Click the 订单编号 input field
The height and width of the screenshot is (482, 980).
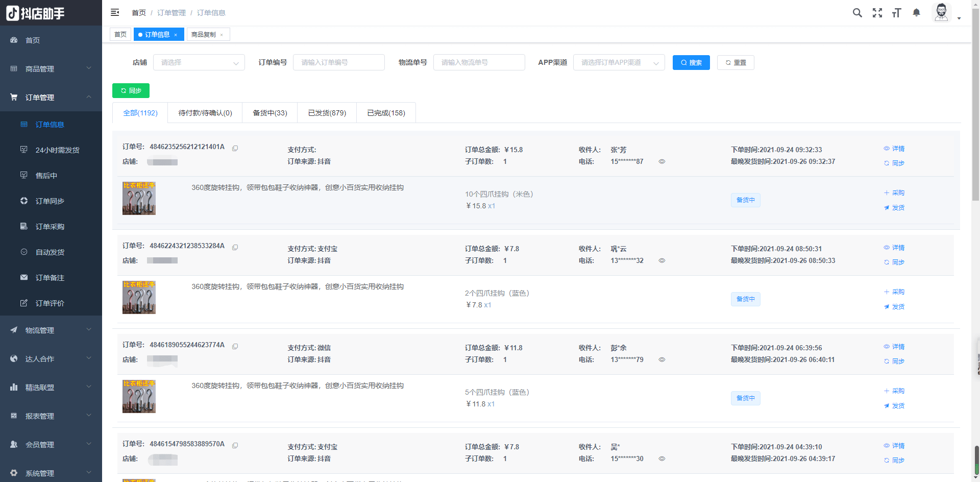[338, 62]
